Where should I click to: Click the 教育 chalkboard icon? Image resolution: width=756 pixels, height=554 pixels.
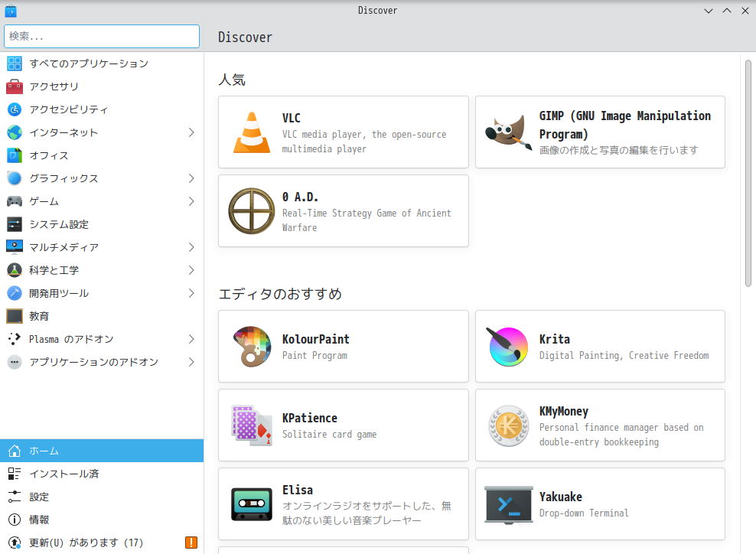tap(15, 316)
